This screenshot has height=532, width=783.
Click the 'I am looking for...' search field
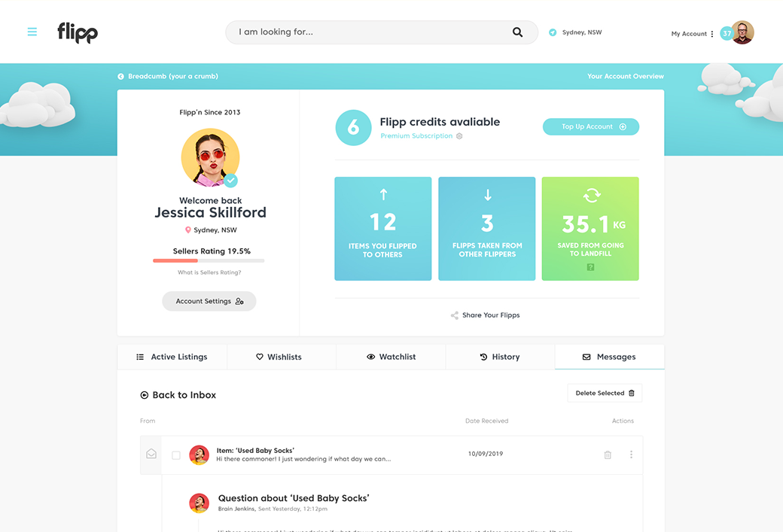(369, 32)
